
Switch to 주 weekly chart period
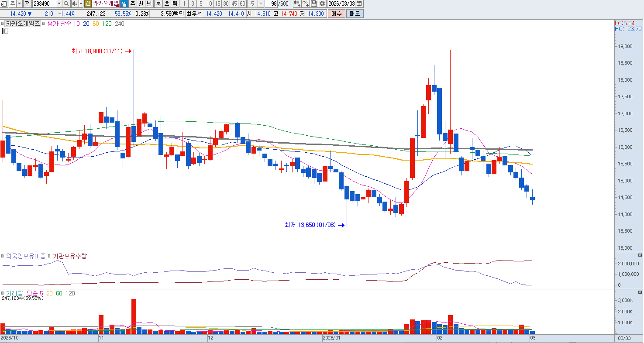pos(133,3)
